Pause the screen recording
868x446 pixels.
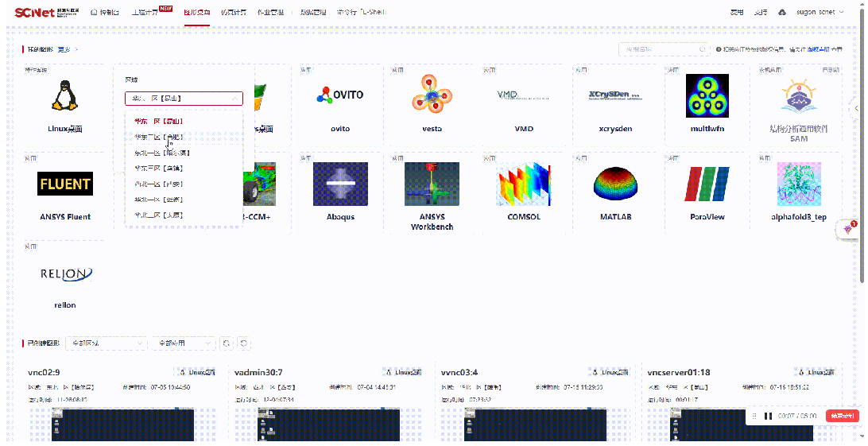768,416
